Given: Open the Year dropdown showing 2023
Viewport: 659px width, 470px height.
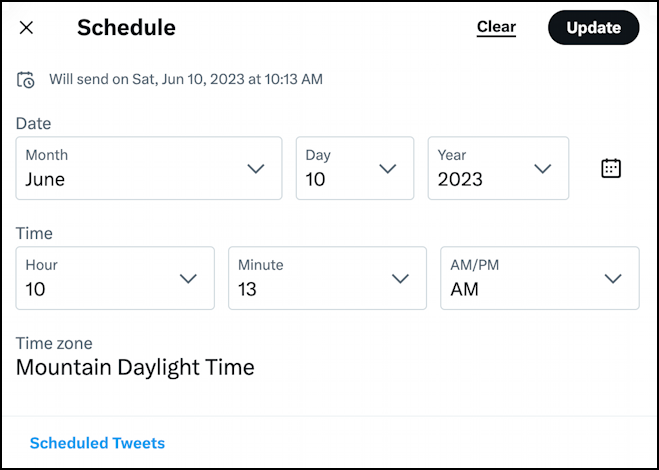Looking at the screenshot, I should pyautogui.click(x=498, y=168).
